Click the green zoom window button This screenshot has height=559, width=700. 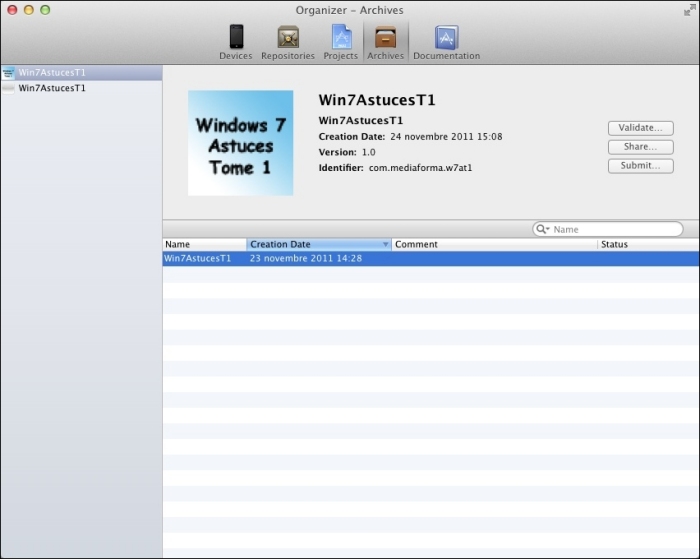pos(45,9)
